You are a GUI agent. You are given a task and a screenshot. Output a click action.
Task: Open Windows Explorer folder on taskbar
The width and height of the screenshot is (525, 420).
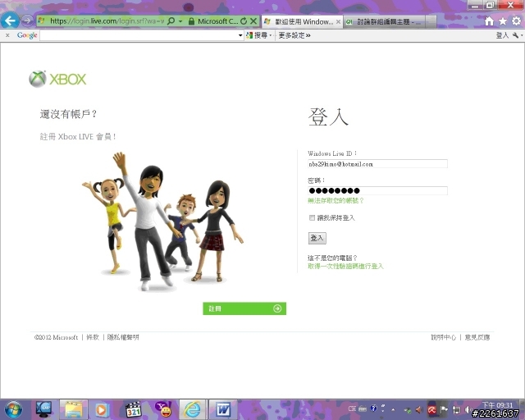73,409
